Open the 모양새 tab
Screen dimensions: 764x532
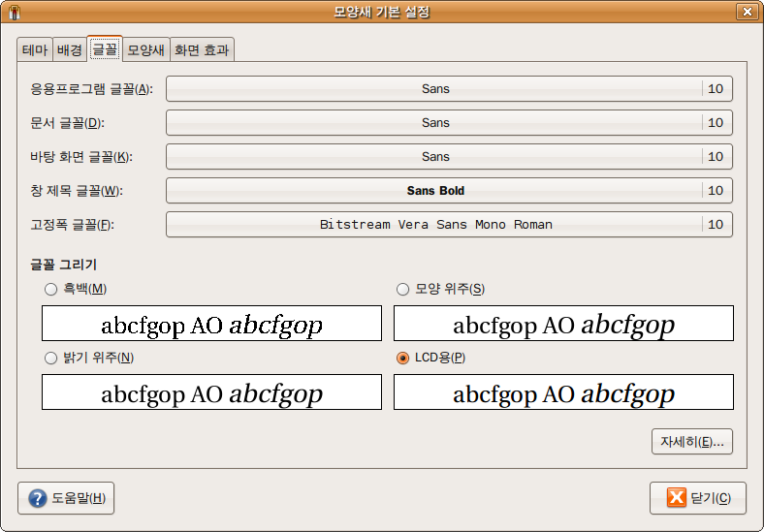coord(145,49)
